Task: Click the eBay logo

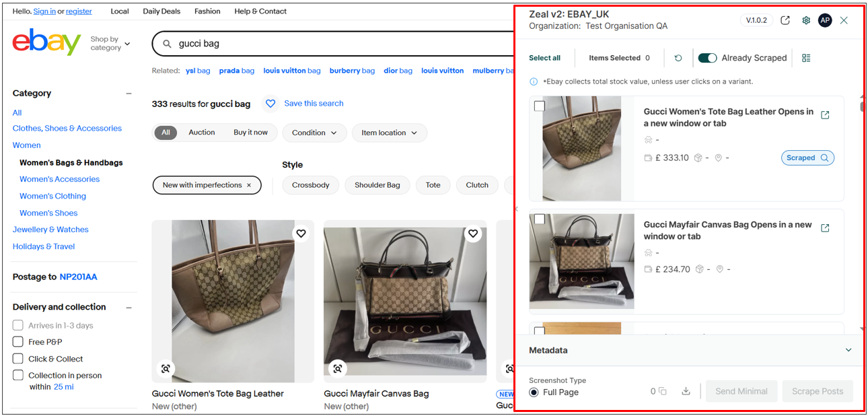Action: click(x=46, y=42)
